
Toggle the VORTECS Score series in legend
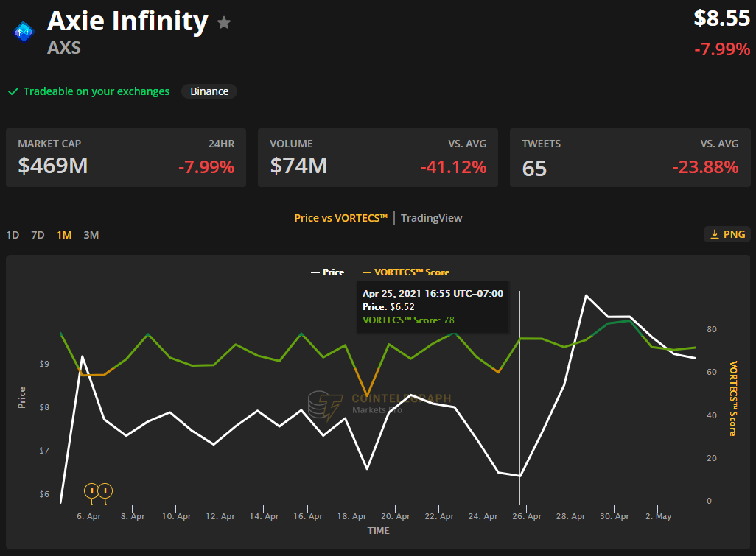(406, 272)
